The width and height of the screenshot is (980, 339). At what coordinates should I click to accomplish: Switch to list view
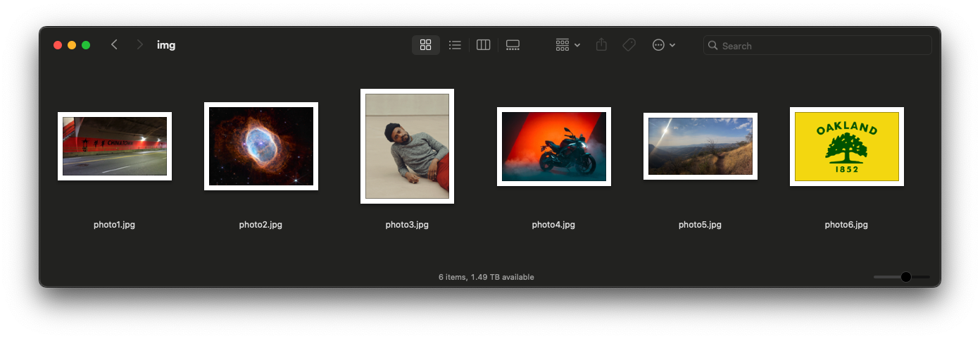(x=455, y=45)
